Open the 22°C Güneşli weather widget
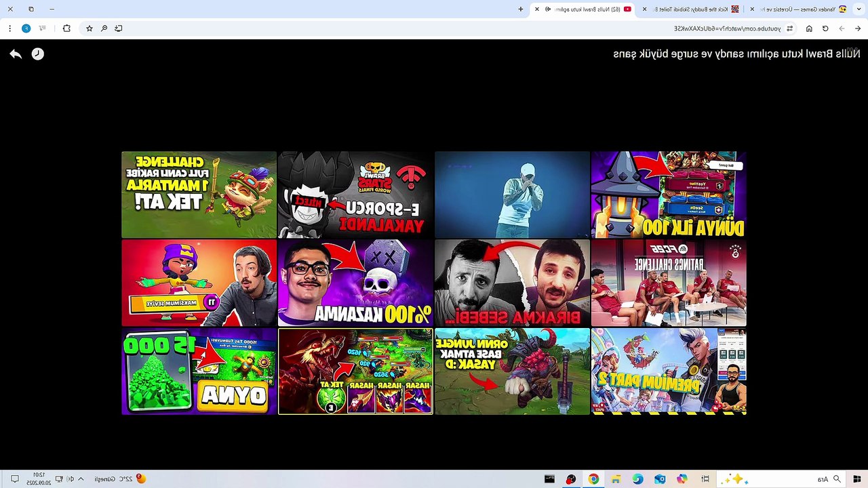The width and height of the screenshot is (868, 488). (x=120, y=479)
